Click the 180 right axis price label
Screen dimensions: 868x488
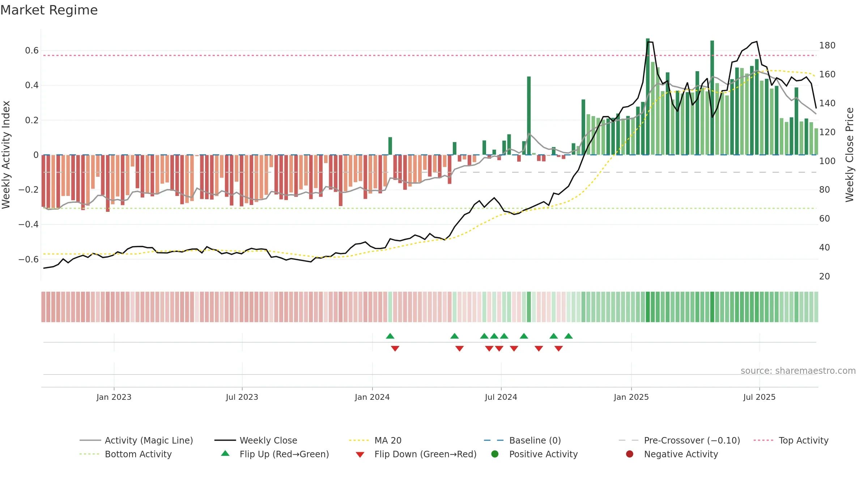(827, 46)
